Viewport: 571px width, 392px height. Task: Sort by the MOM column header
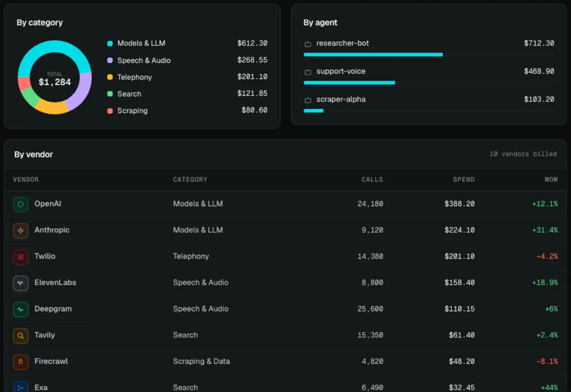tap(551, 180)
